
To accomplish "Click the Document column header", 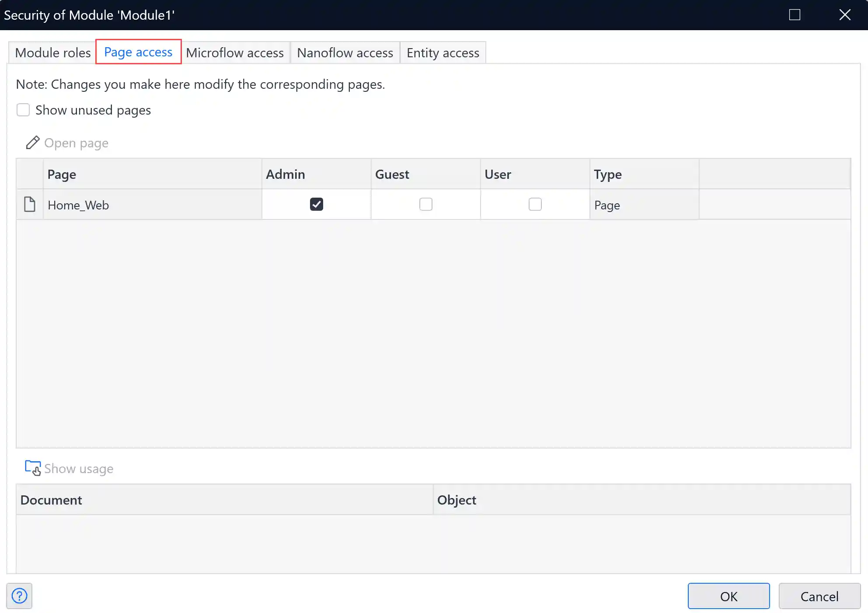I will 51,500.
